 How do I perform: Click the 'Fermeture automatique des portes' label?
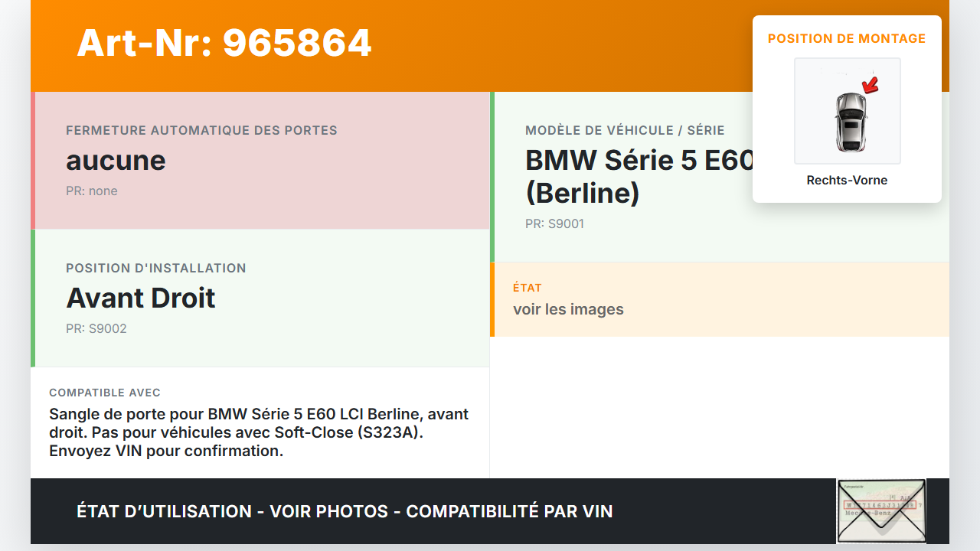(x=201, y=130)
